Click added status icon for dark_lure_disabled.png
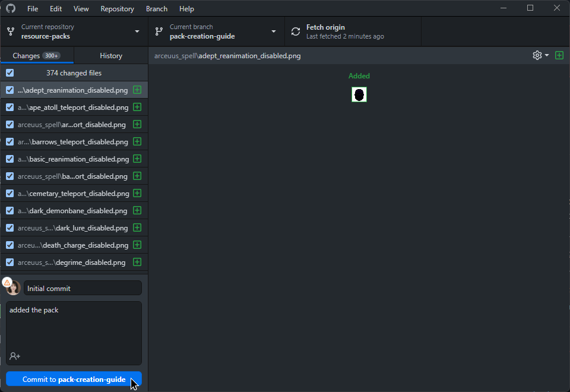 [137, 227]
